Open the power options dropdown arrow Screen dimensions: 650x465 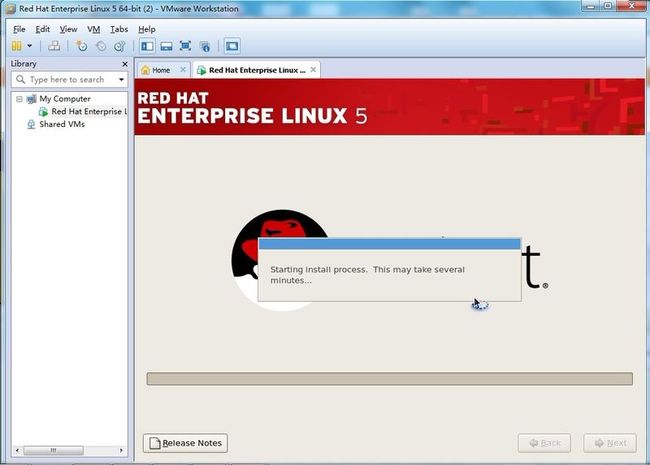30,46
